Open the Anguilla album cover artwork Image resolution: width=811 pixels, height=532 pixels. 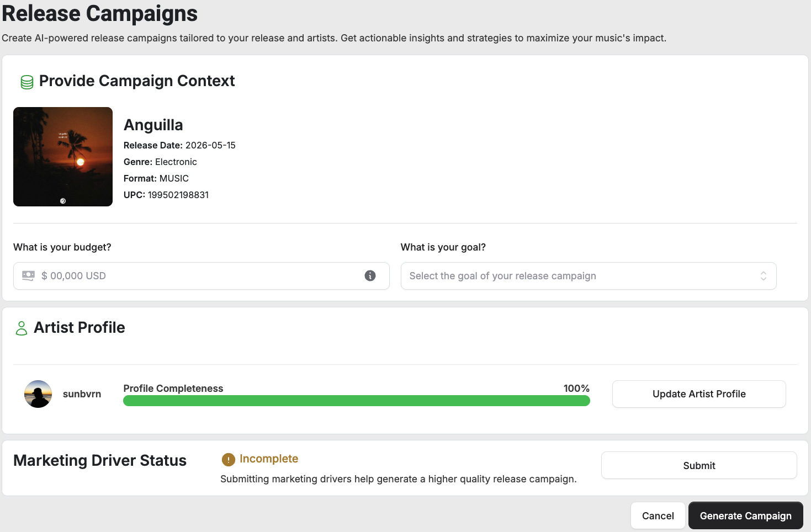pyautogui.click(x=63, y=157)
